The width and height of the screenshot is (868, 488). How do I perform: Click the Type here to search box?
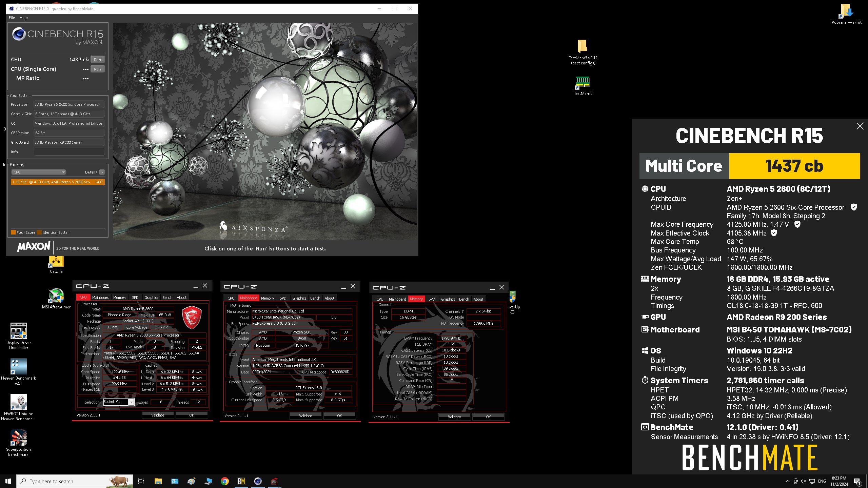coord(75,481)
